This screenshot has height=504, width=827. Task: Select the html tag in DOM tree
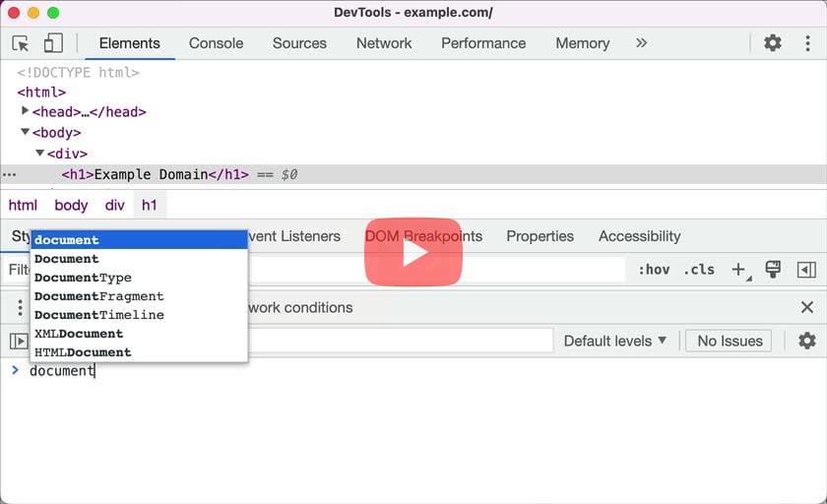click(41, 93)
